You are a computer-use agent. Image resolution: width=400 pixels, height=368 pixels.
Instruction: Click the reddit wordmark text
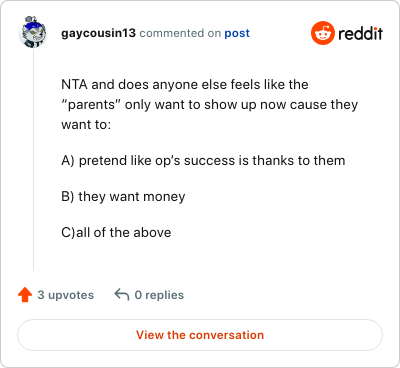[360, 33]
